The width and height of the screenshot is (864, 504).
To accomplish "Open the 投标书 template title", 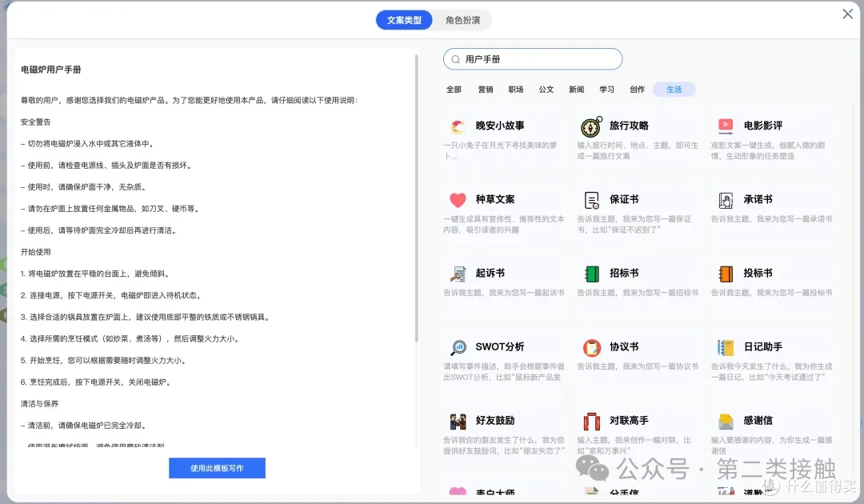I will 758,274.
